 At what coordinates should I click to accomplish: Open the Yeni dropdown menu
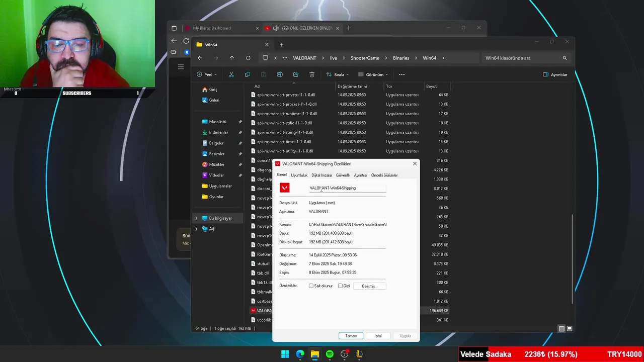click(x=206, y=74)
